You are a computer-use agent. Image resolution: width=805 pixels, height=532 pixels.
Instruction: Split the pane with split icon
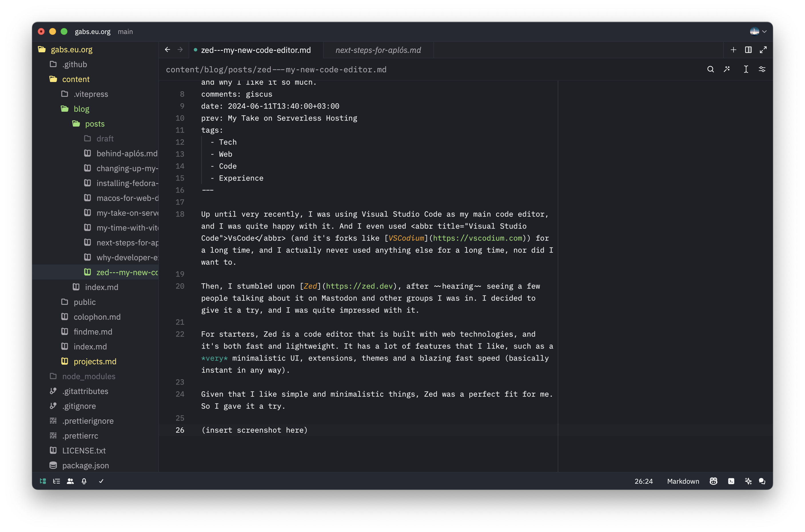748,50
